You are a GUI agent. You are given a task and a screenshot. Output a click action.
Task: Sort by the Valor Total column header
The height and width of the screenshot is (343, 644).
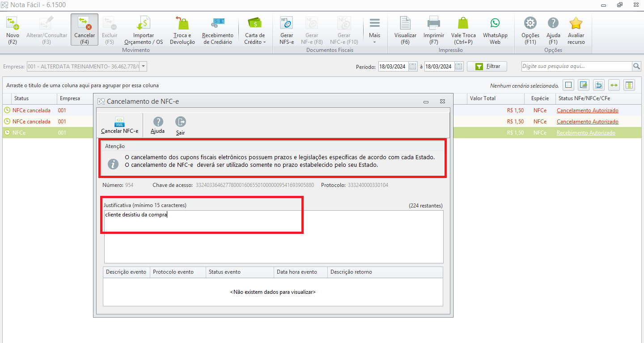[x=483, y=98]
